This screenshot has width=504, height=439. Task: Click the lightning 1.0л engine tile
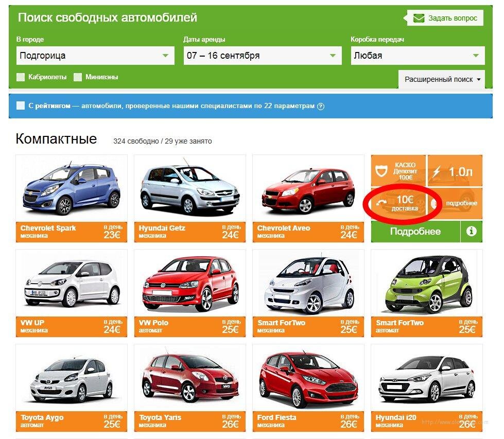(x=455, y=171)
